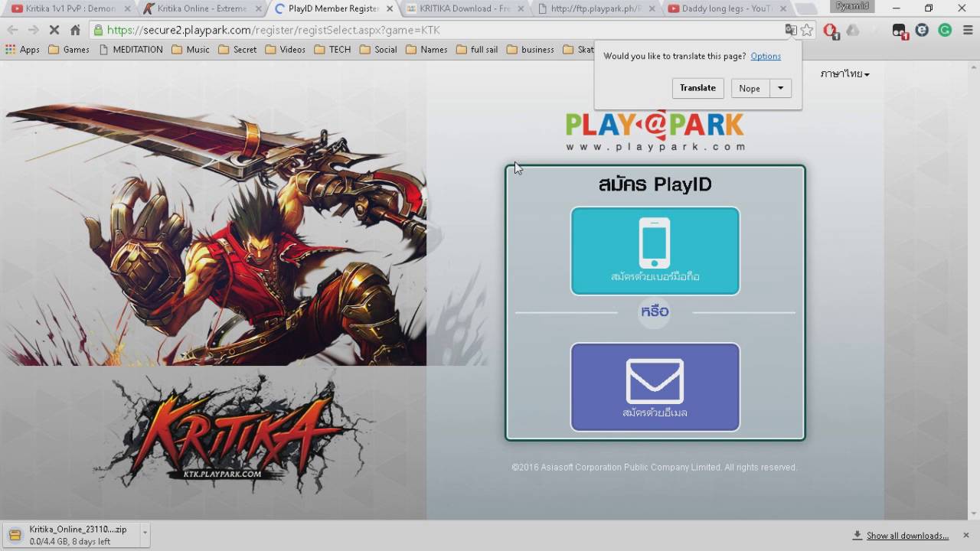This screenshot has width=980, height=551.
Task: Open the Names bookmark folder
Action: pos(426,50)
